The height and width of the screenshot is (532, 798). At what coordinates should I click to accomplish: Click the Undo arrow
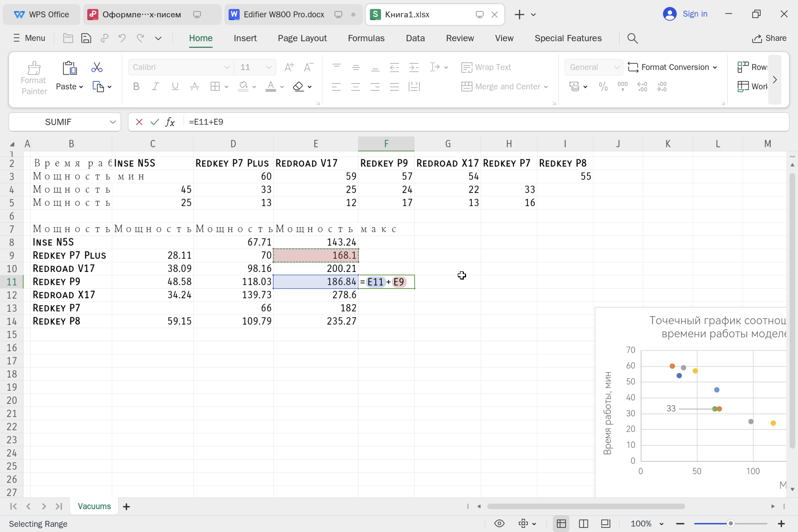(x=122, y=38)
